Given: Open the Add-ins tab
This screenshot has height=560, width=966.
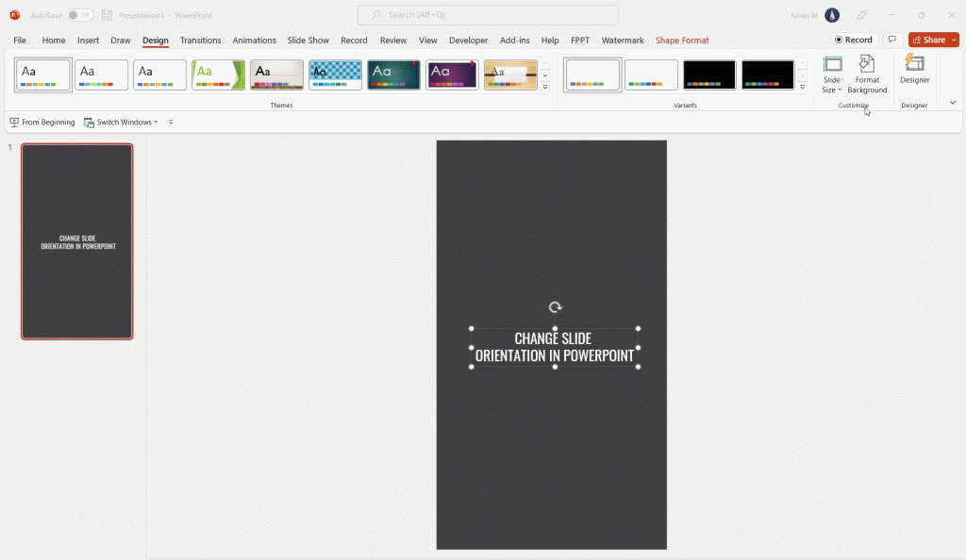Looking at the screenshot, I should (514, 40).
